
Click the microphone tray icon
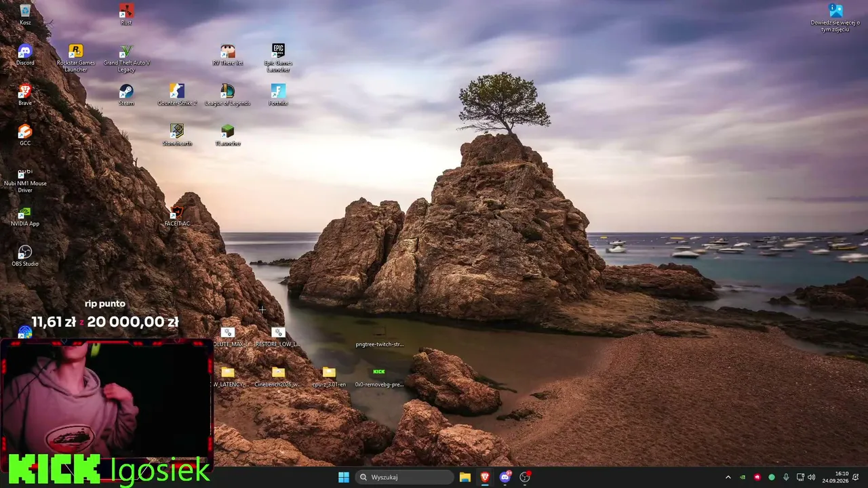[786, 477]
